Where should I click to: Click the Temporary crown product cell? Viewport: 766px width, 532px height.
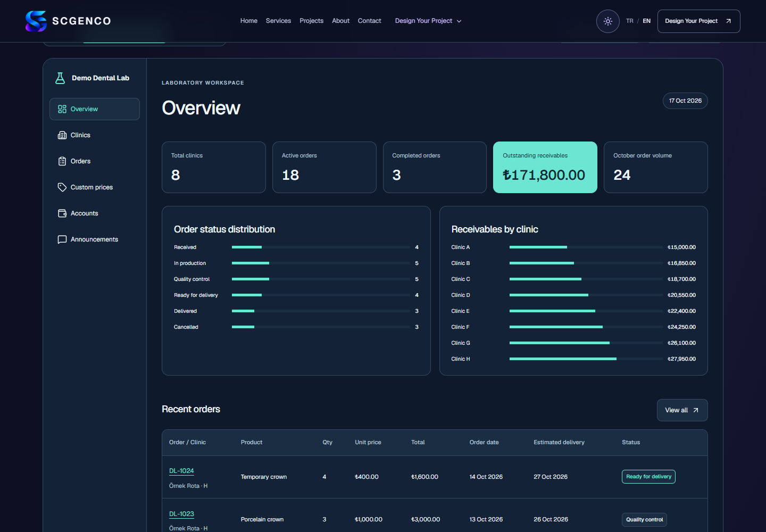(264, 477)
